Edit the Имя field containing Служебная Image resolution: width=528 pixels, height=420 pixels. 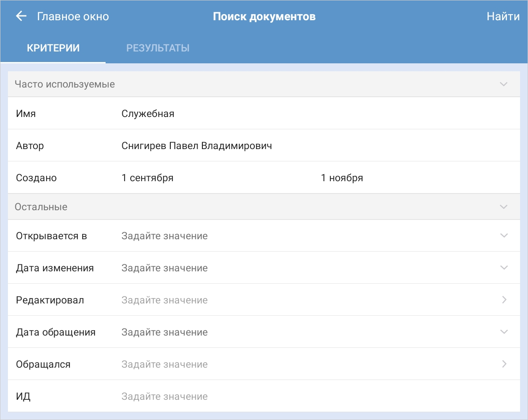point(148,114)
